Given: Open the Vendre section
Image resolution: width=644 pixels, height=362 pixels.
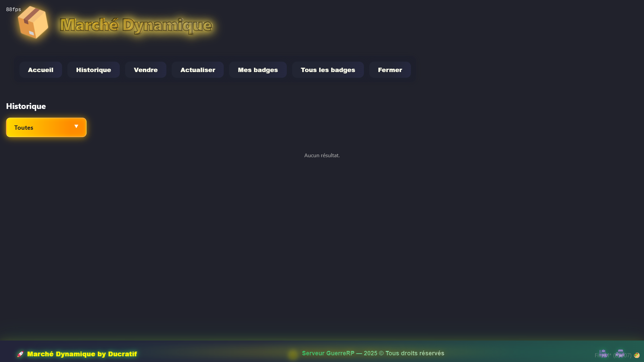Looking at the screenshot, I should [146, 70].
